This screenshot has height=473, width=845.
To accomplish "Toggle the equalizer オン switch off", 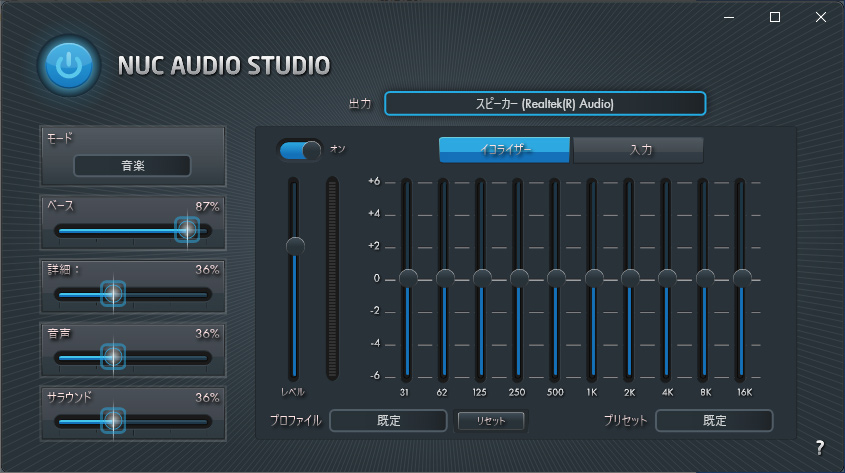I will click(x=300, y=150).
